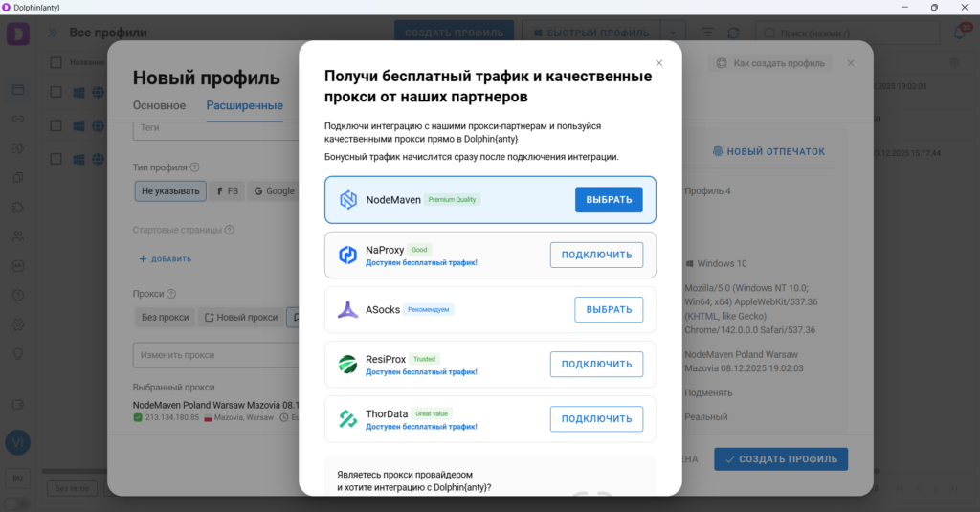Image resolution: width=980 pixels, height=512 pixels.
Task: Expand the sidebar with the double chevron
Action: (54, 33)
